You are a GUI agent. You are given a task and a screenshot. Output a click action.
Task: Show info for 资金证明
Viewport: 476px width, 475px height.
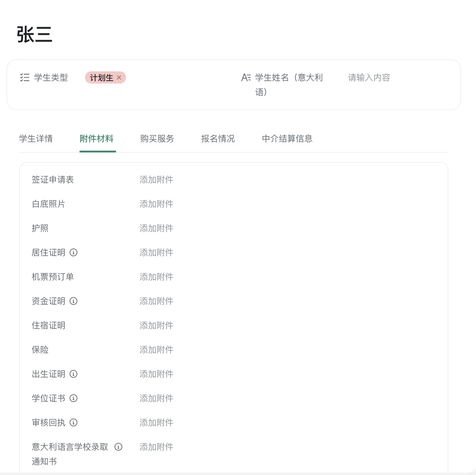click(x=73, y=301)
